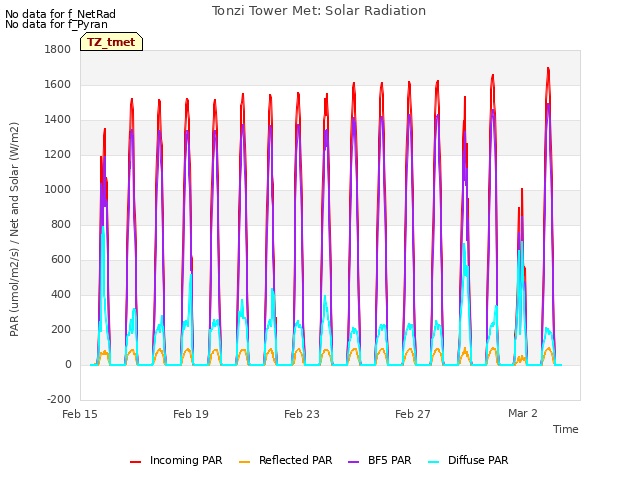Click the TZ_tmet label box
Image resolution: width=640 pixels, height=480 pixels.
click(111, 42)
